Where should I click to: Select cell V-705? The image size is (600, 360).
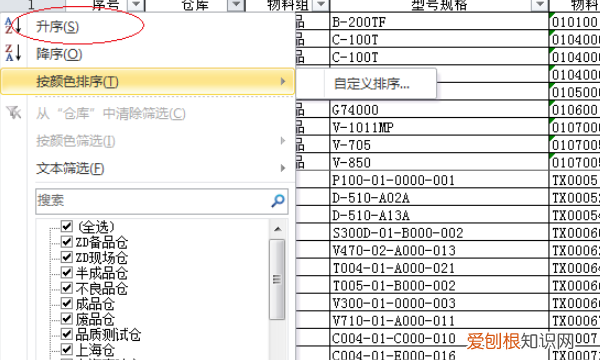click(439, 145)
